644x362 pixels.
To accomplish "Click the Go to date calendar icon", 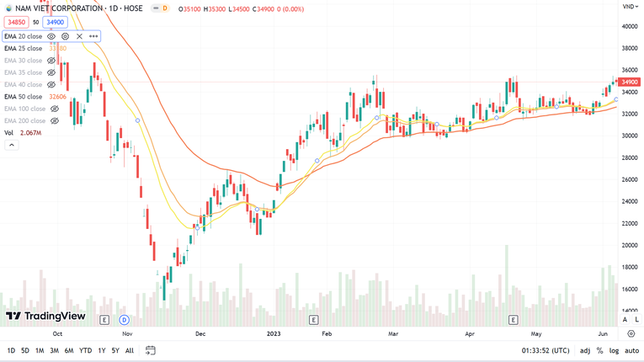I will pos(151,350).
